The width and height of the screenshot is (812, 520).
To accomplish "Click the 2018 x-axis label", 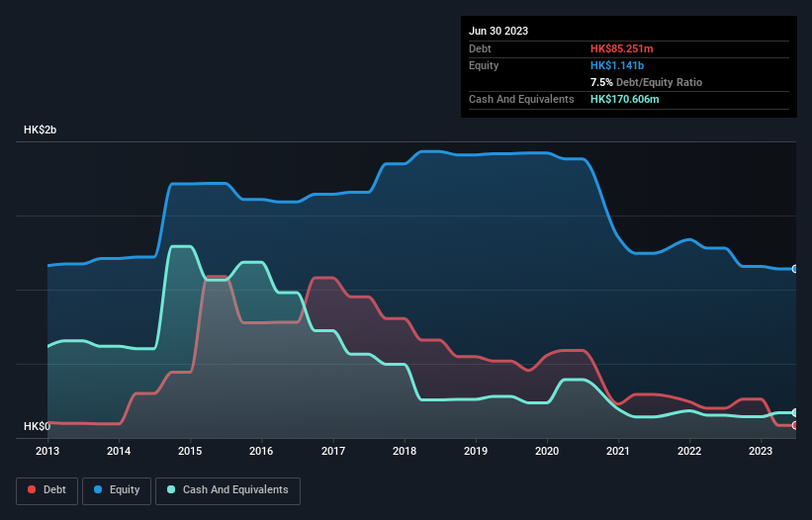I will (405, 451).
